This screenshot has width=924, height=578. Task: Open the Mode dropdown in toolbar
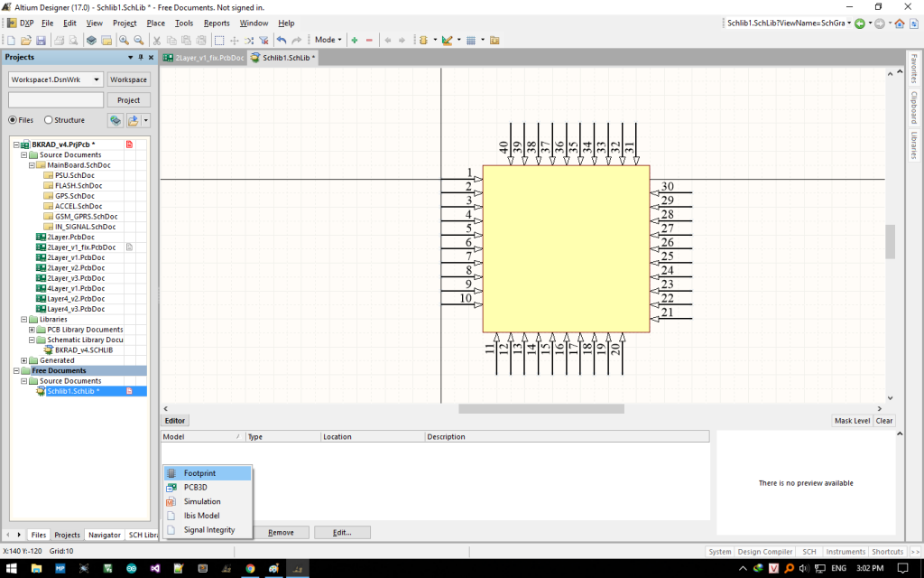click(x=327, y=41)
